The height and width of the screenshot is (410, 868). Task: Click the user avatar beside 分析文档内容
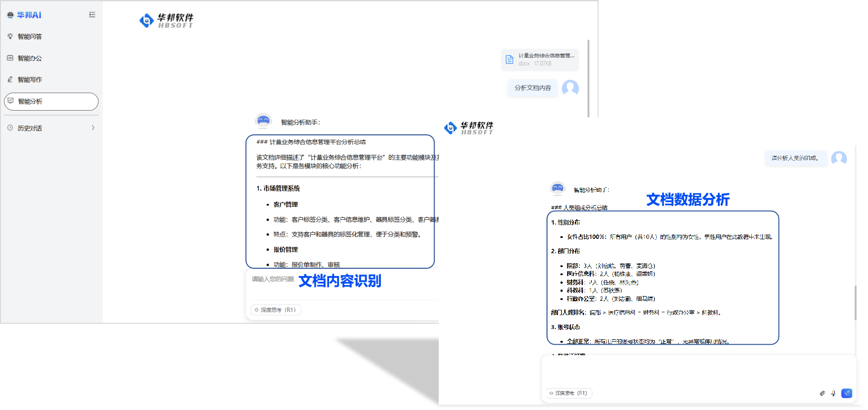tap(570, 88)
